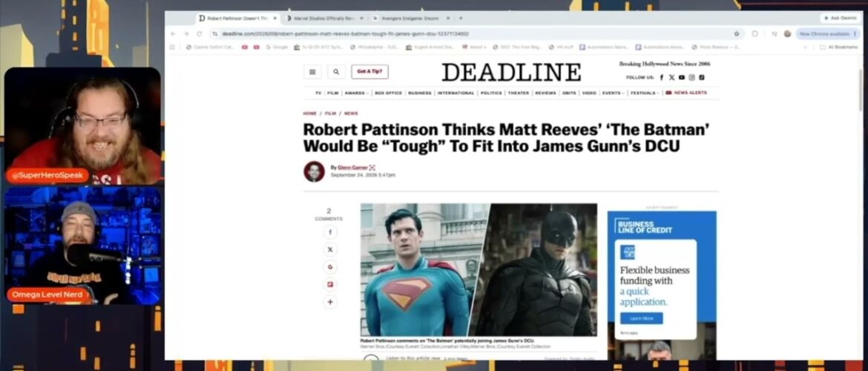Open Deadline's Facebook follow icon
This screenshot has height=371, width=868.
click(662, 77)
